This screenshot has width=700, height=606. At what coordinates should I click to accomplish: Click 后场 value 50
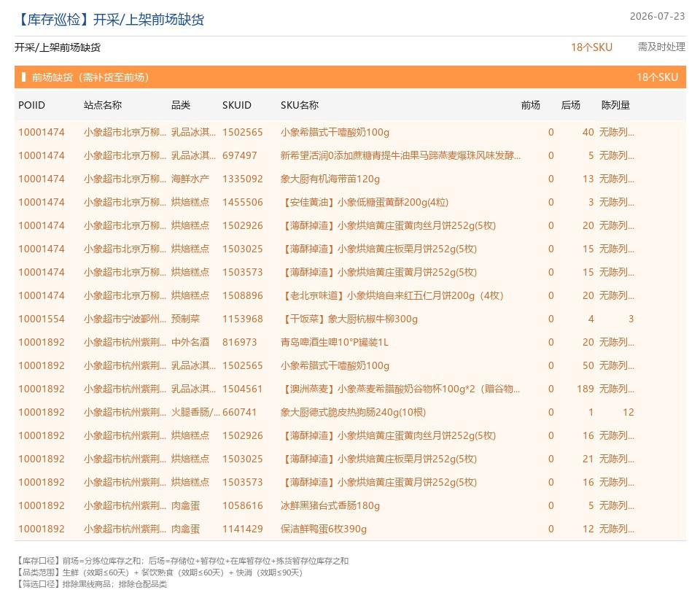588,366
